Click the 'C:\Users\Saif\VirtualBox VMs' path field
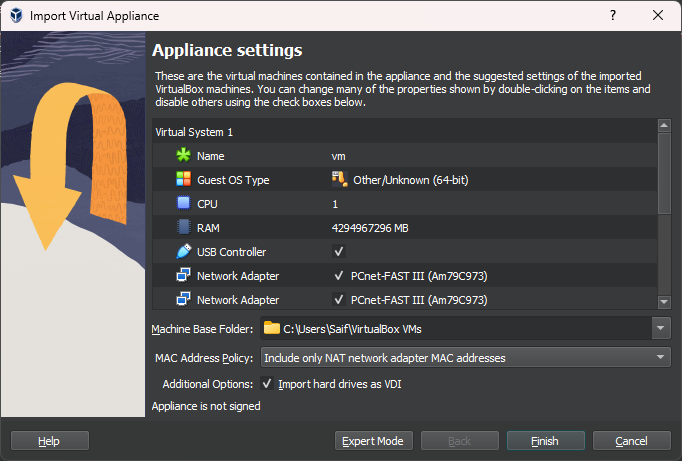Screen dimensions: 682x461 tap(456, 328)
